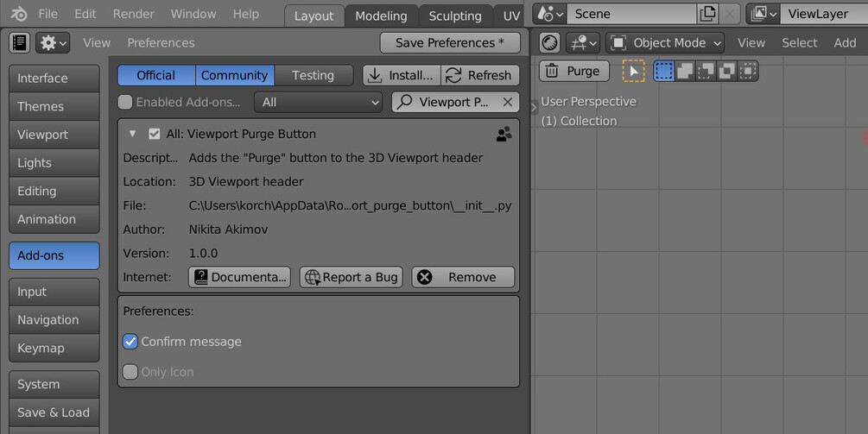
Task: Click the Blender logo icon
Action: pyautogui.click(x=19, y=14)
